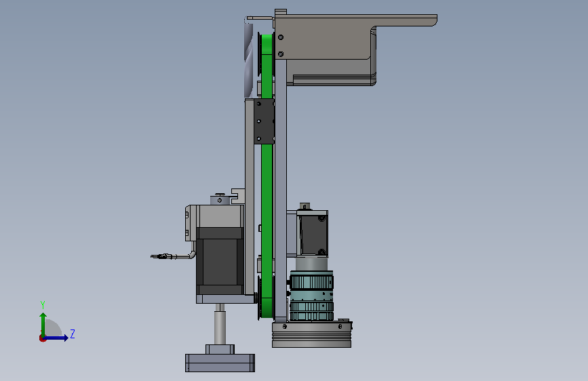Click the blue Z axis arrow of the triad
Image resolution: width=588 pixels, height=381 pixels.
tap(56, 338)
